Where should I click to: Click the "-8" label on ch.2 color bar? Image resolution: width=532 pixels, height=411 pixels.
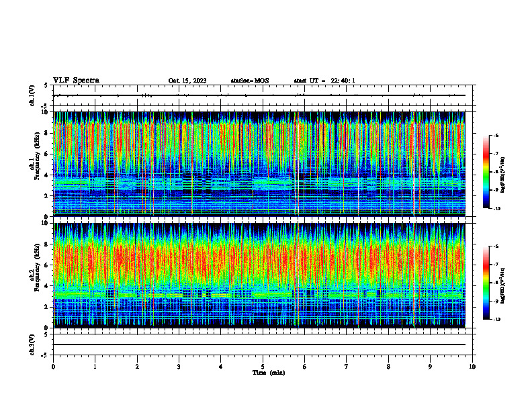pyautogui.click(x=496, y=283)
